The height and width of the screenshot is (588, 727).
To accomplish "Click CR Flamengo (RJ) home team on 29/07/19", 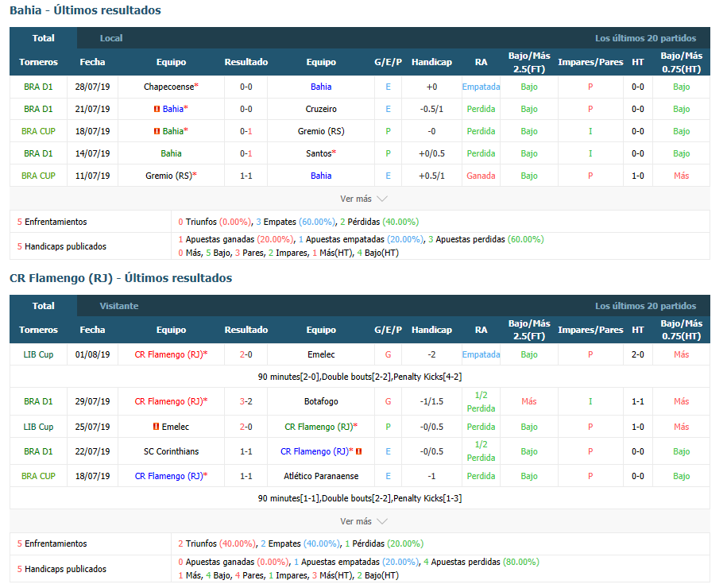I will [x=168, y=401].
